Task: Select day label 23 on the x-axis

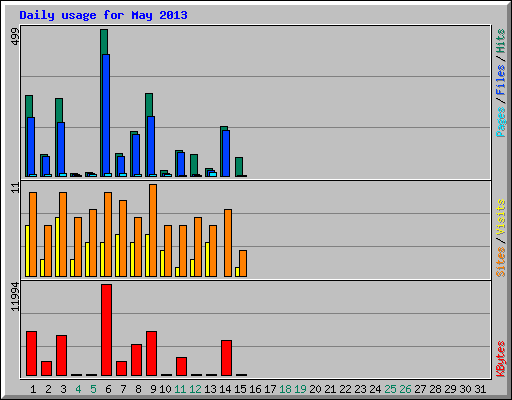Action: [x=360, y=389]
